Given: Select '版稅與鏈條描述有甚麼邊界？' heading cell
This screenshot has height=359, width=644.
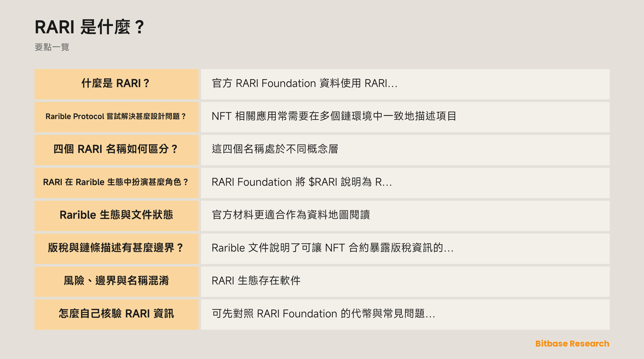Looking at the screenshot, I should coord(116,249).
